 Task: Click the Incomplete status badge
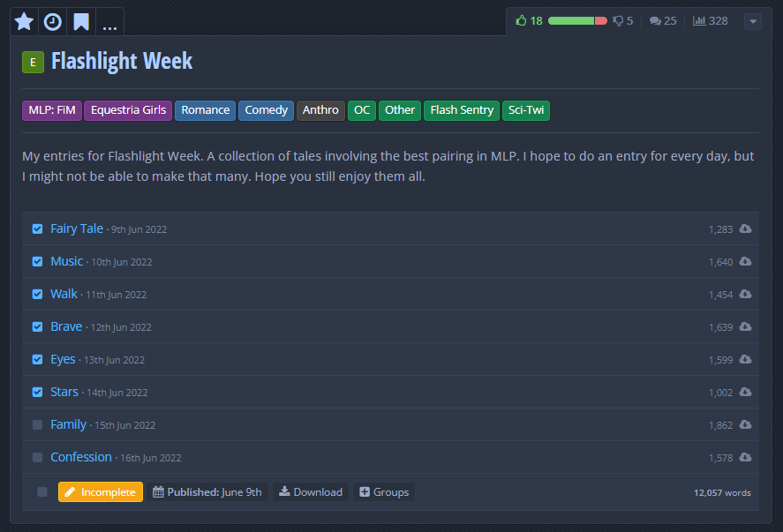click(x=101, y=492)
